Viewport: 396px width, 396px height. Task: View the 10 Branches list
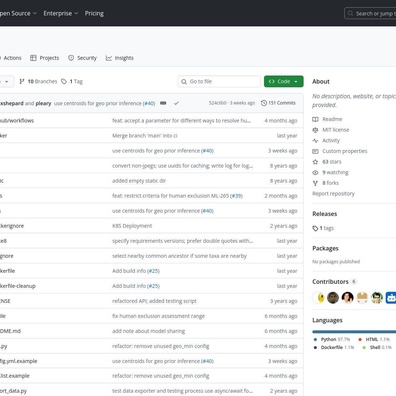point(38,81)
